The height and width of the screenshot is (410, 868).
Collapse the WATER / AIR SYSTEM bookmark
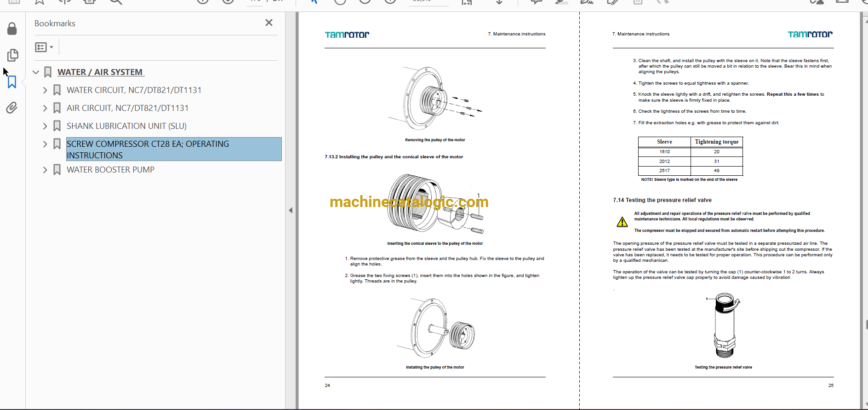pos(36,72)
